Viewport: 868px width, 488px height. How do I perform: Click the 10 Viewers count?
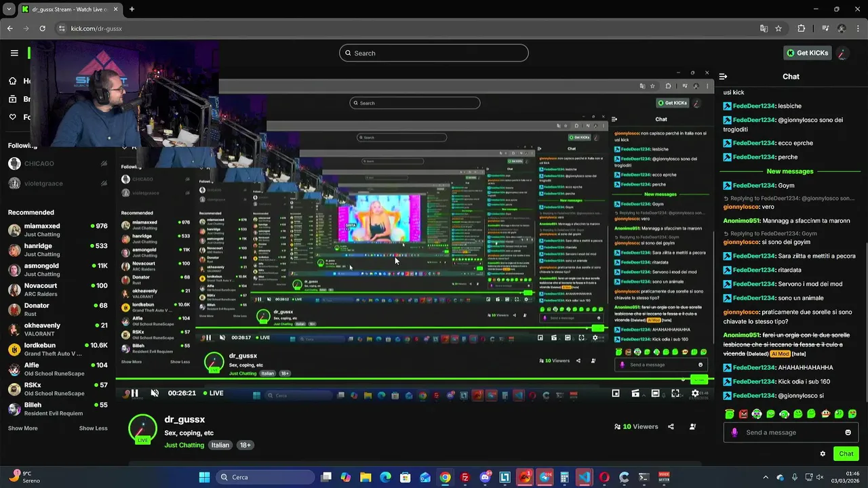635,427
